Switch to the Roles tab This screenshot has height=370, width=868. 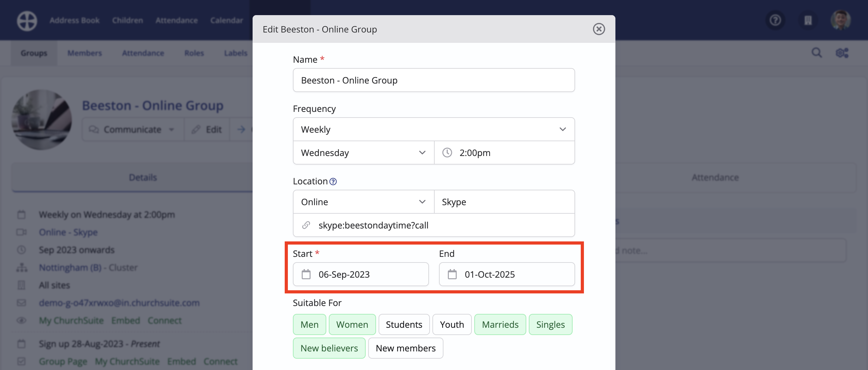coord(194,53)
